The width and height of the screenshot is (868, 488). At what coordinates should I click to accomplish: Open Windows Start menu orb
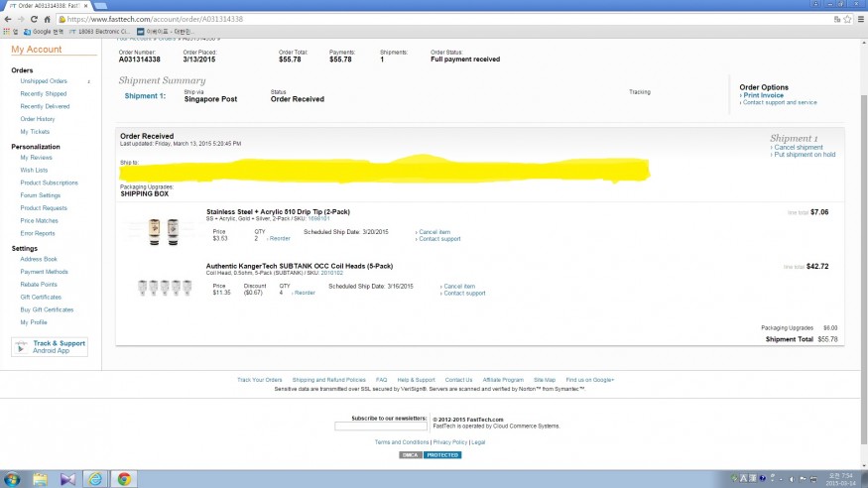pos(12,479)
